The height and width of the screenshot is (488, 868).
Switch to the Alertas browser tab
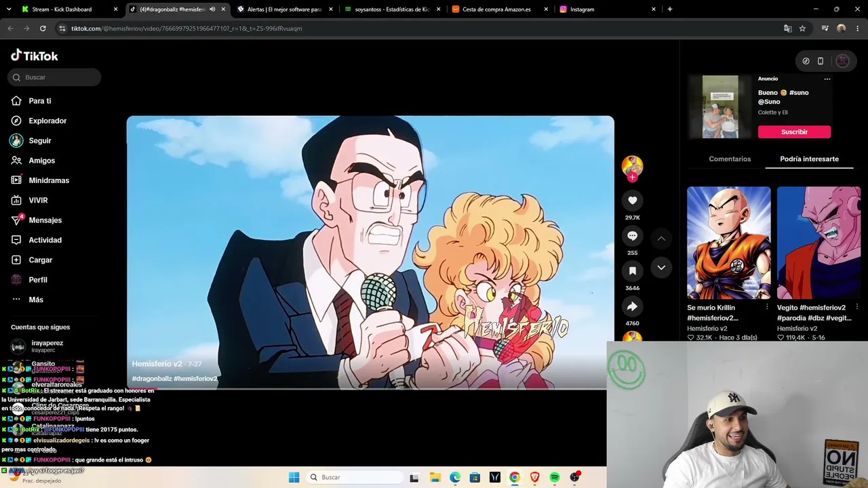click(284, 9)
